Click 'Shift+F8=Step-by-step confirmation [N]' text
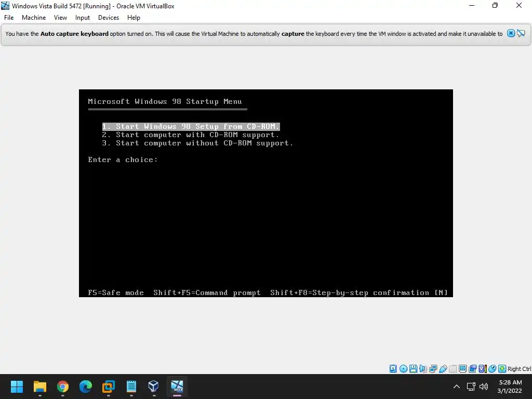The image size is (532, 399). [x=359, y=292]
